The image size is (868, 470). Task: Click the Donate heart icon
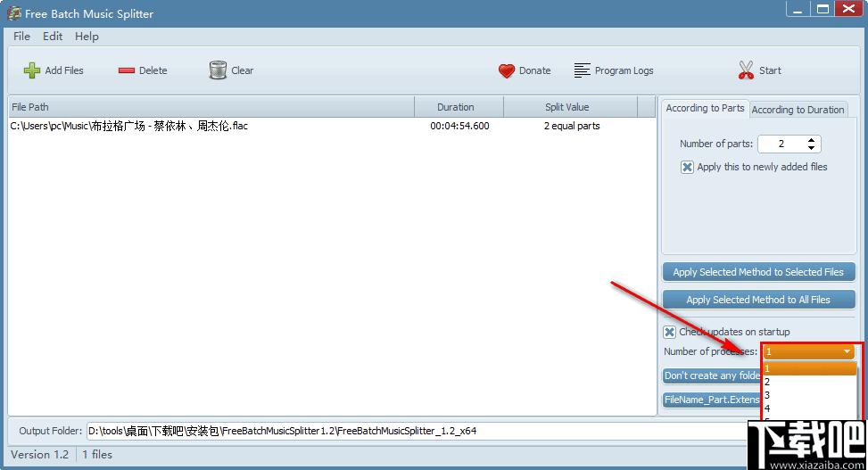point(507,70)
